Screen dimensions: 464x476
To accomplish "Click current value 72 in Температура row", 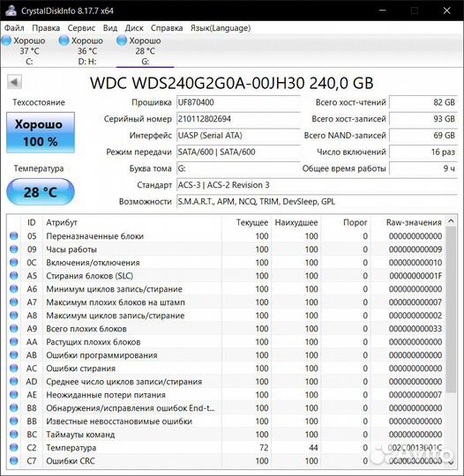I will [x=264, y=448].
